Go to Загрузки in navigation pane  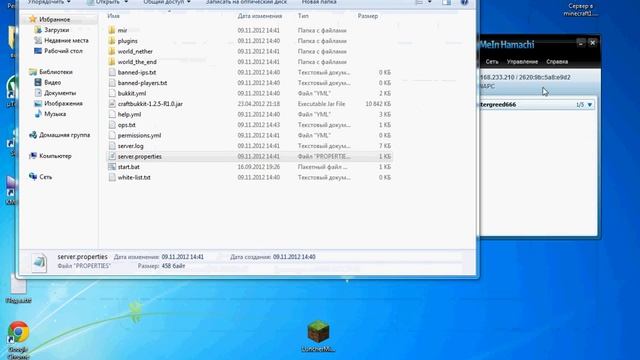(x=52, y=30)
